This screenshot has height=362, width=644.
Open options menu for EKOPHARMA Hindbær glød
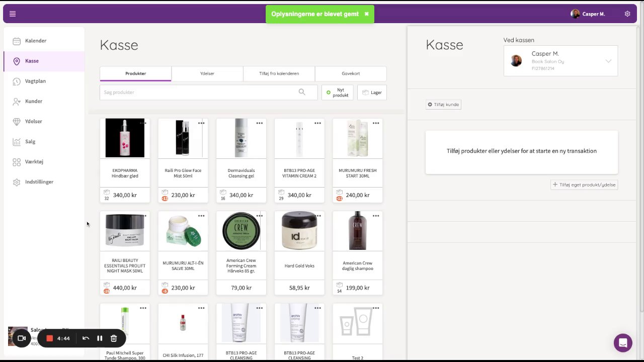tap(143, 123)
